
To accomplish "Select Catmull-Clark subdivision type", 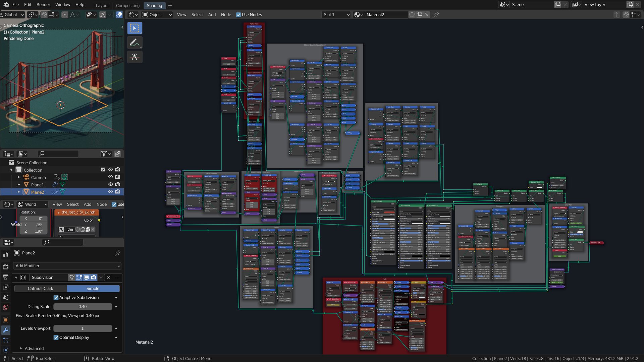I will pyautogui.click(x=41, y=289).
